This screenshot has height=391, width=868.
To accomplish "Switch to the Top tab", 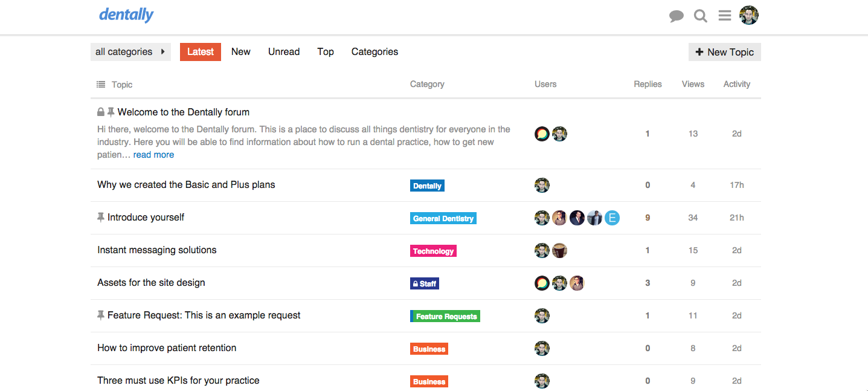I will point(326,52).
